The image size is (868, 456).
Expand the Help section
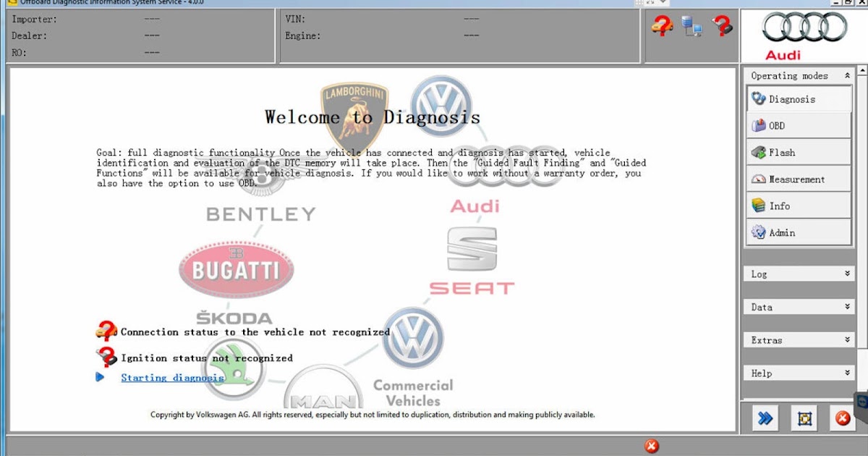point(799,373)
